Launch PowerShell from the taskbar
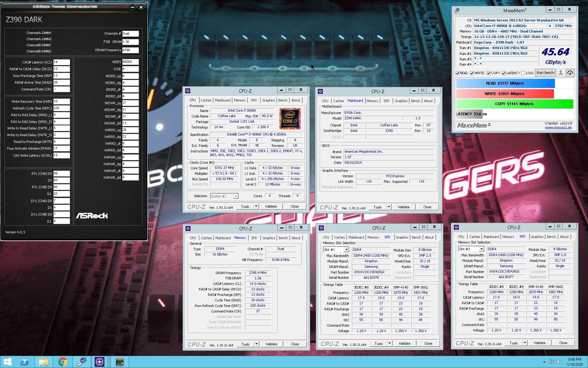Viewport: 588px width, 368px height. pyautogui.click(x=25, y=362)
